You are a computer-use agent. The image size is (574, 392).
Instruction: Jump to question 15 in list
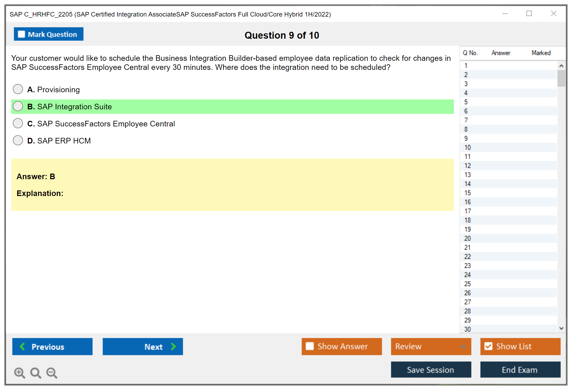coord(467,193)
